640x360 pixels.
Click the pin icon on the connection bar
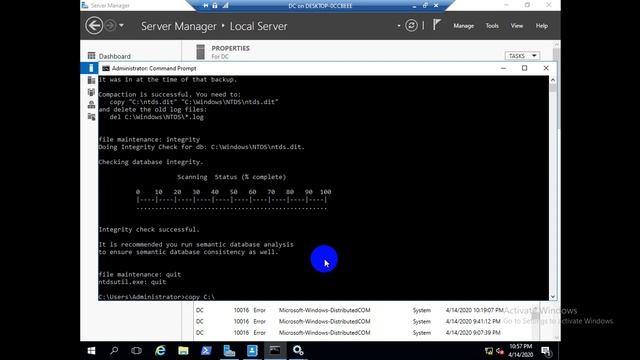tap(206, 5)
